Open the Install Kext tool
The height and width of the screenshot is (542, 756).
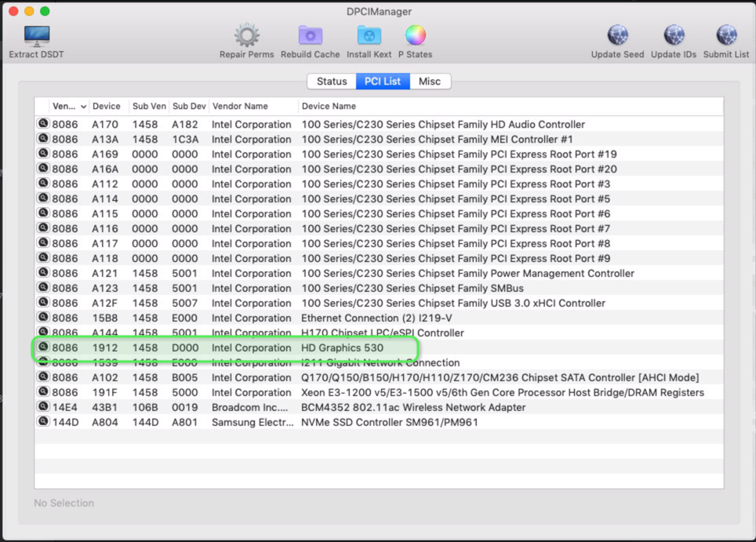pyautogui.click(x=369, y=36)
